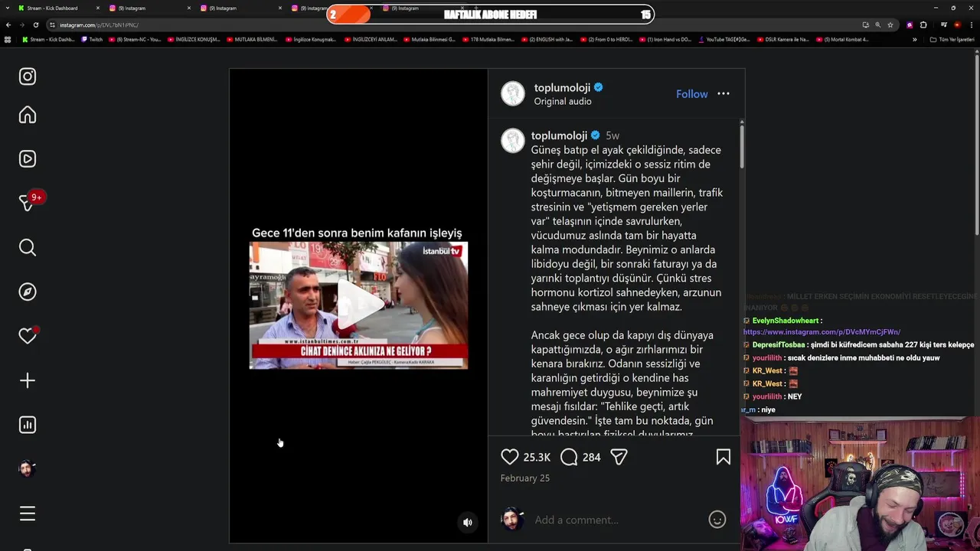Click browser address bar URL
Viewport: 980px width, 551px height.
point(100,25)
